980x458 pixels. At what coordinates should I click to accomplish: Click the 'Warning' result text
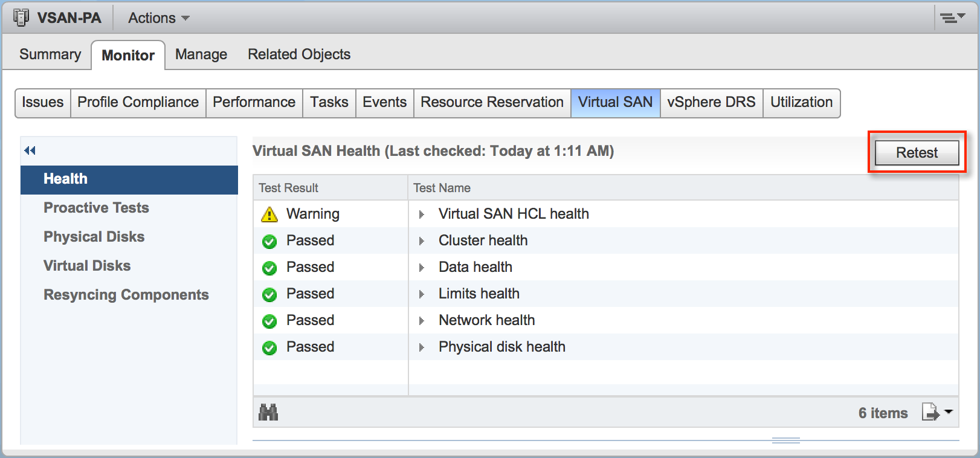313,214
